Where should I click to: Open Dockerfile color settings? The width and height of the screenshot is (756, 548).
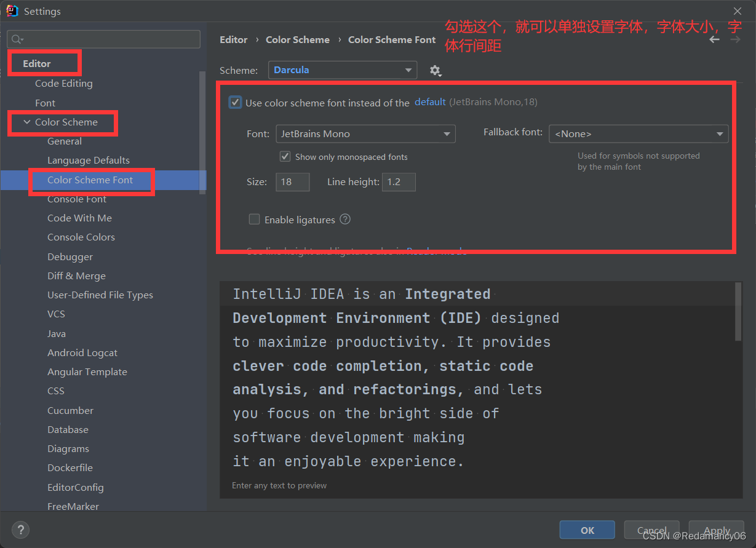[x=70, y=467]
